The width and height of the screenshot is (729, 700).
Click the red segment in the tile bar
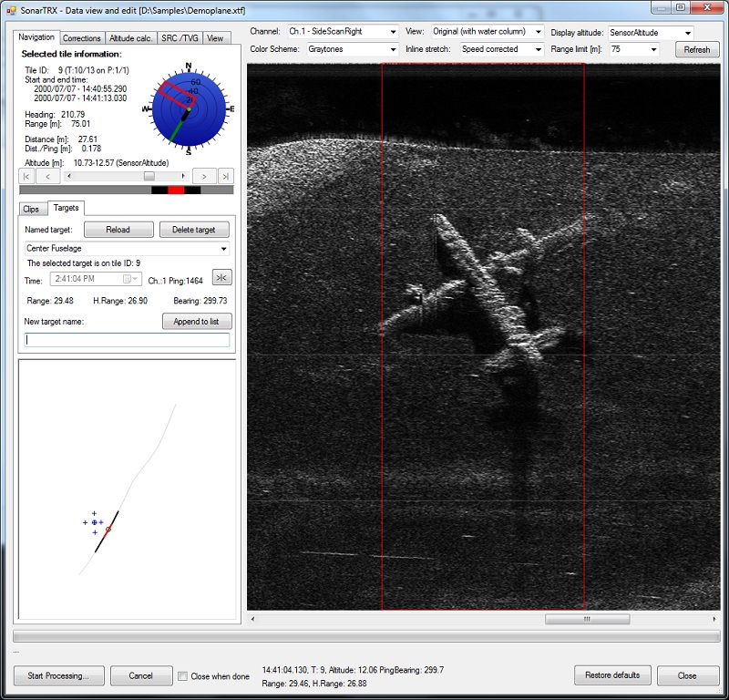coord(176,190)
